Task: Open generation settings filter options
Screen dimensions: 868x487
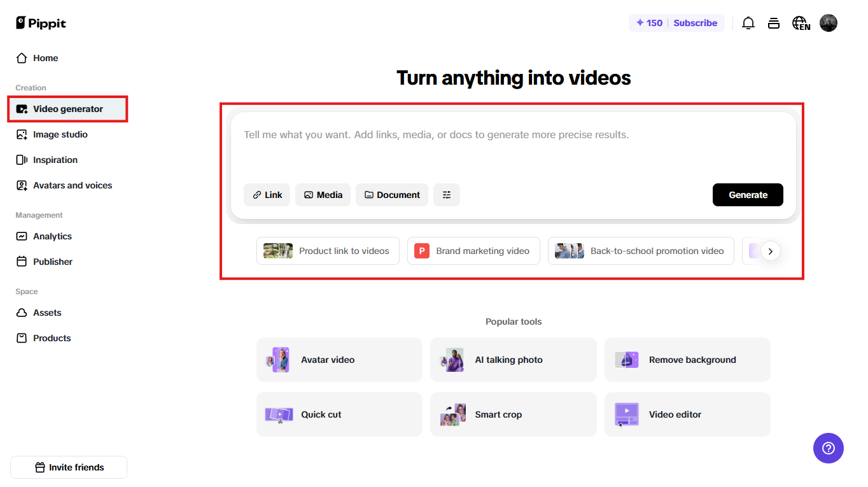Action: (447, 195)
